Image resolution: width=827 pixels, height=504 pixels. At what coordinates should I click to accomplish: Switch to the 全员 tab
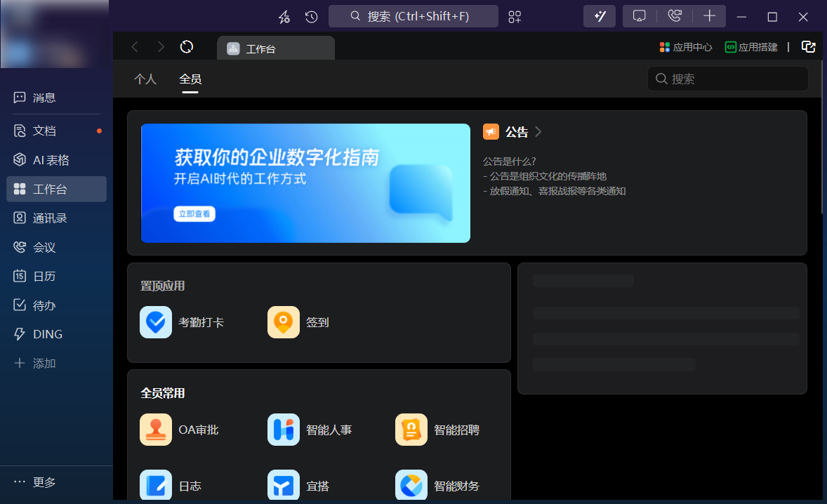(190, 79)
